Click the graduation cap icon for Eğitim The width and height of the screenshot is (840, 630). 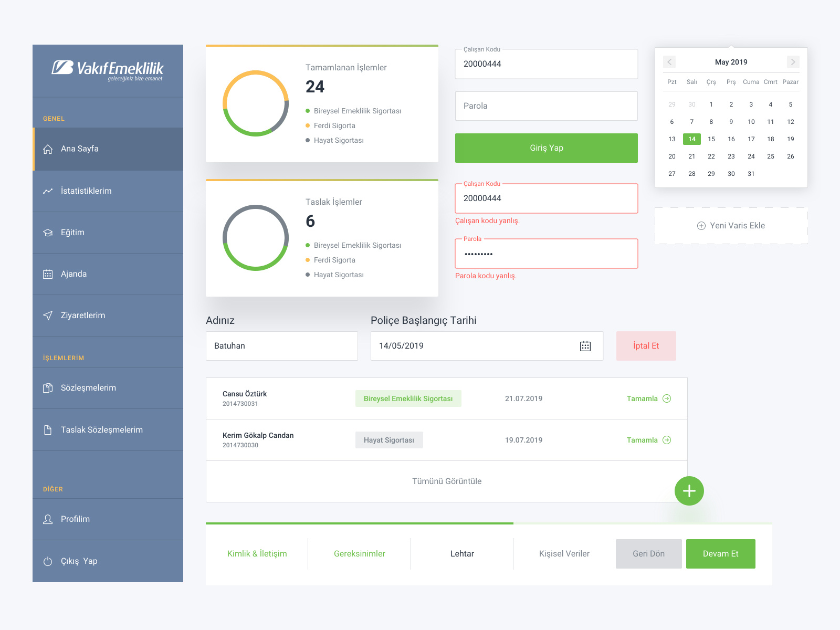[48, 233]
